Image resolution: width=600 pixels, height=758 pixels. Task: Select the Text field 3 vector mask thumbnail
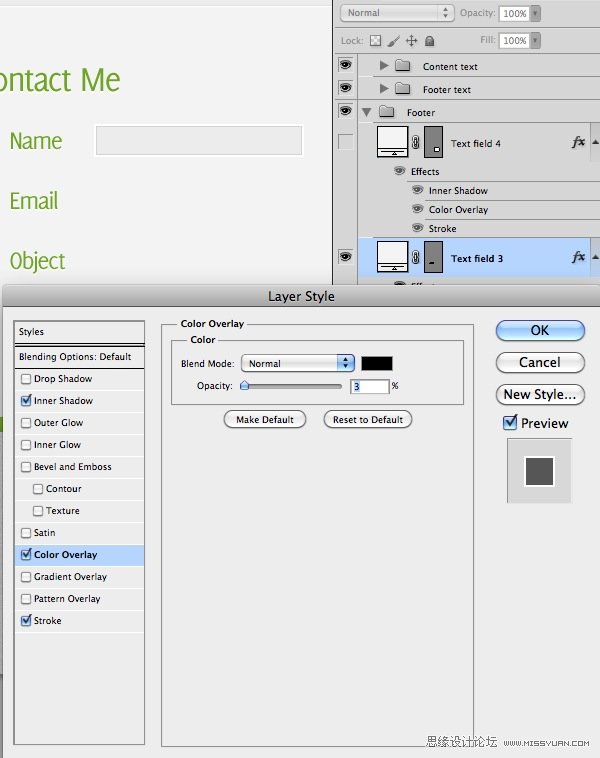433,257
